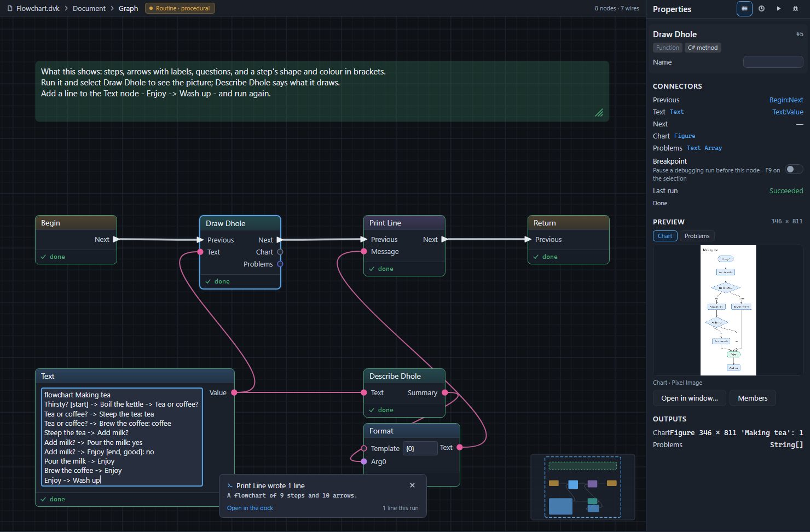The image size is (810, 532).
Task: Switch to the Chart preview tab
Action: tap(665, 236)
